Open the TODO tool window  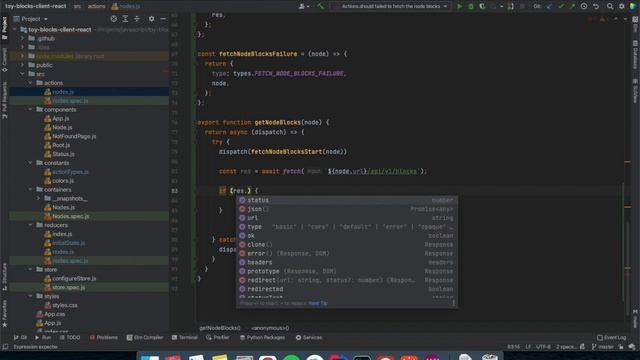point(70,338)
